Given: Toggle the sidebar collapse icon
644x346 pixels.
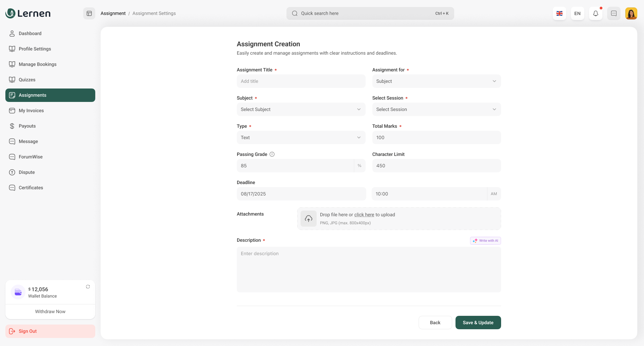Looking at the screenshot, I should [89, 13].
